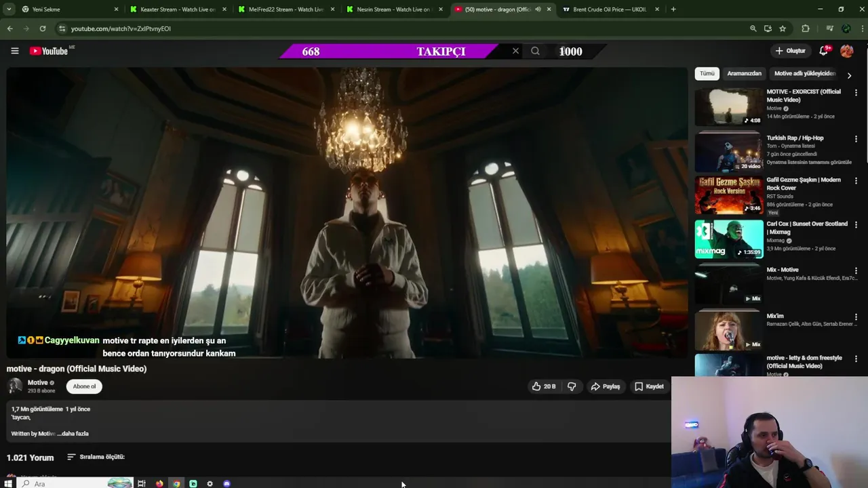Switch to Keaxter Stream tab

pos(178,9)
